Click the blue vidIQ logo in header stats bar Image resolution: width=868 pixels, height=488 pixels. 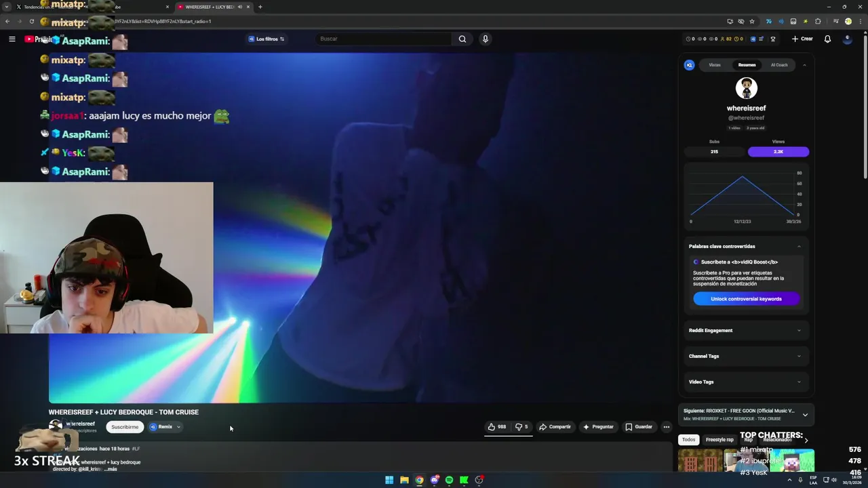[x=753, y=39]
